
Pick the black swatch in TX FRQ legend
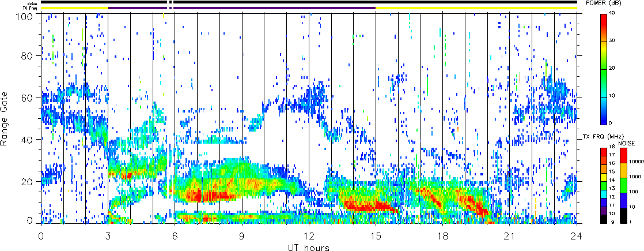[x=603, y=219]
